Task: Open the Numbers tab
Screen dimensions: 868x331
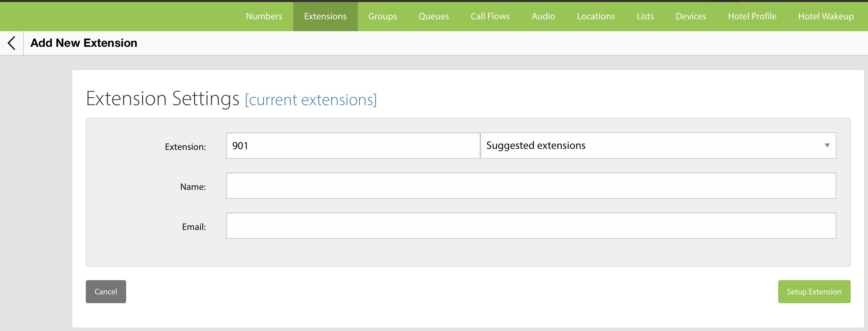Action: tap(264, 16)
